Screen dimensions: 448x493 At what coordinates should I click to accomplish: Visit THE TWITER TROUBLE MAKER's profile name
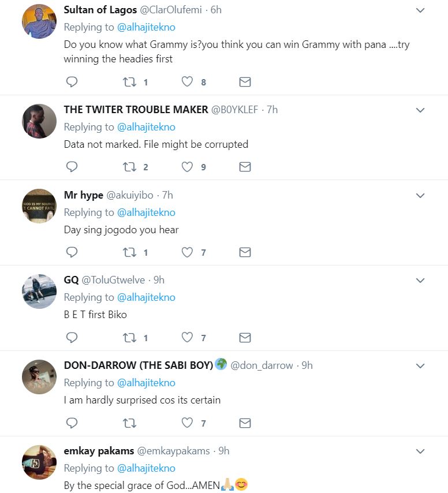click(x=136, y=110)
